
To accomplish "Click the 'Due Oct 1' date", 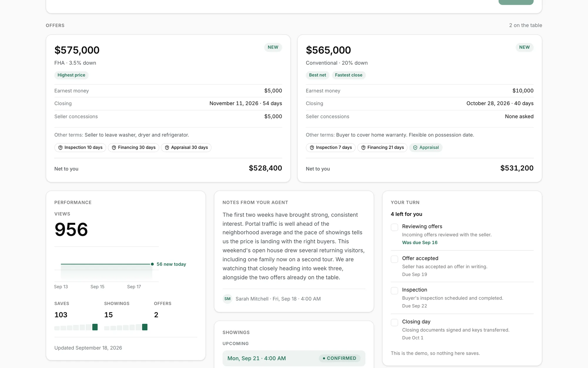I will [413, 338].
